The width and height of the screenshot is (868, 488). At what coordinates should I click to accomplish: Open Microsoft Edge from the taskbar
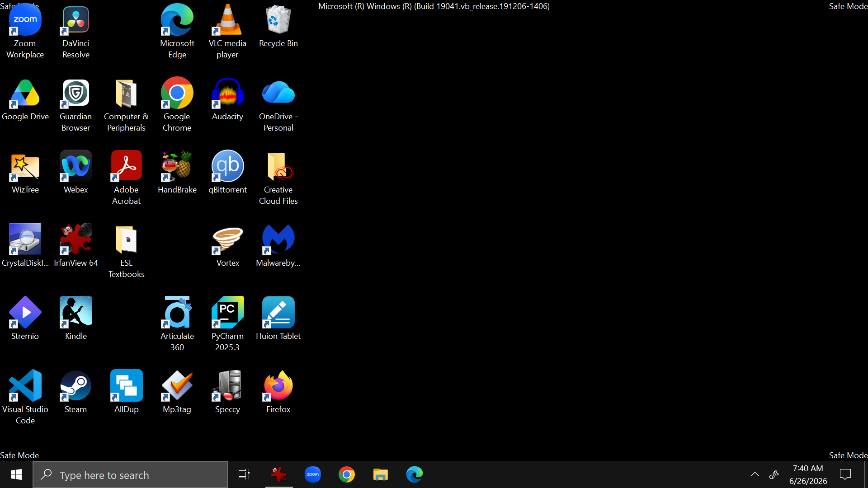pos(415,474)
